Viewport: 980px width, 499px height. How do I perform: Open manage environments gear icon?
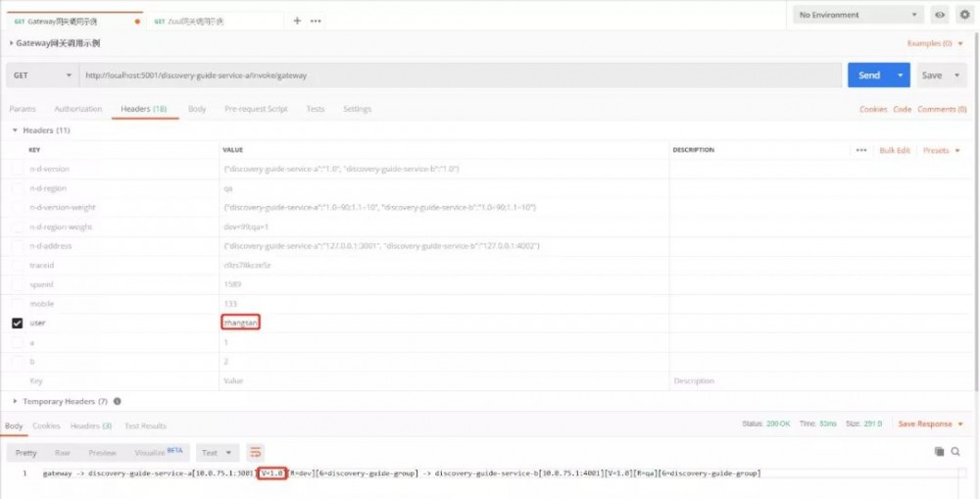pos(964,15)
